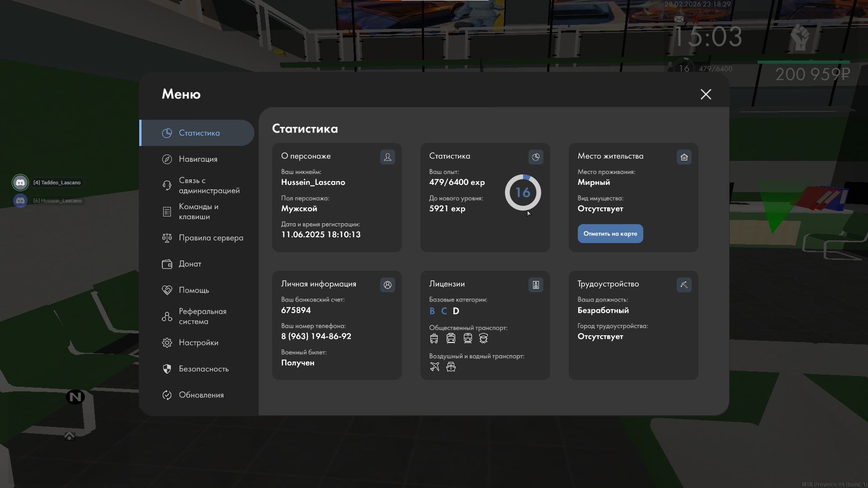Close the Меню window
Screen dimensions: 868x488
[706, 94]
